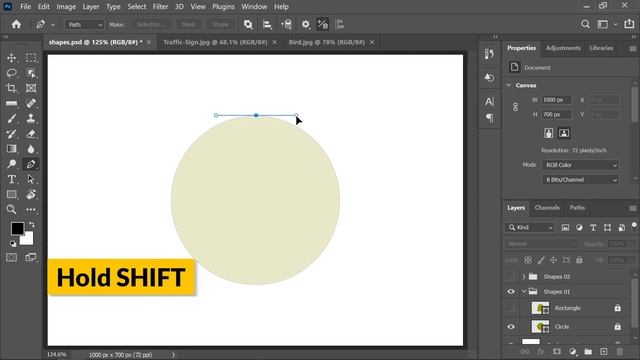Toggle layer filtering on or off
This screenshot has height=360, width=640.
pyautogui.click(x=634, y=225)
